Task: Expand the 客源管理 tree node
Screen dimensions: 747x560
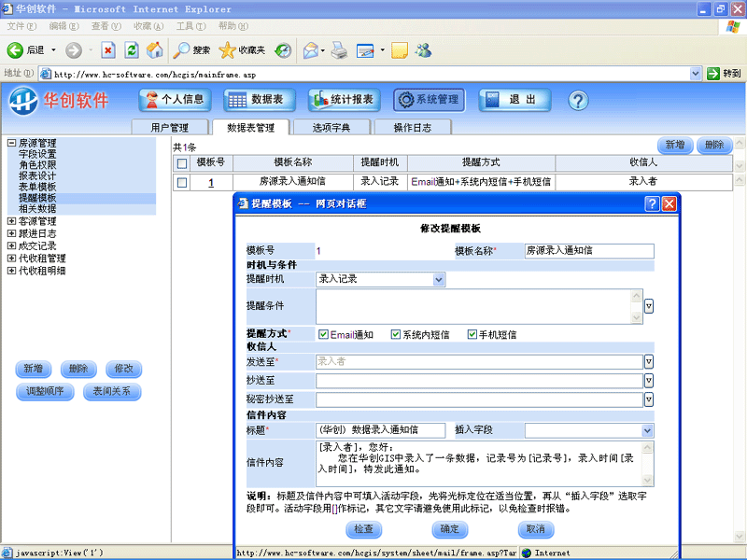Action: (x=11, y=221)
